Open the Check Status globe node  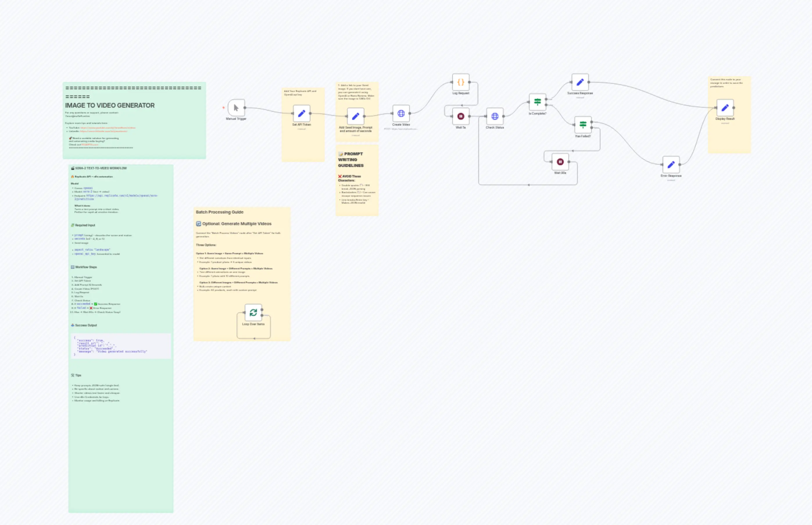(495, 116)
